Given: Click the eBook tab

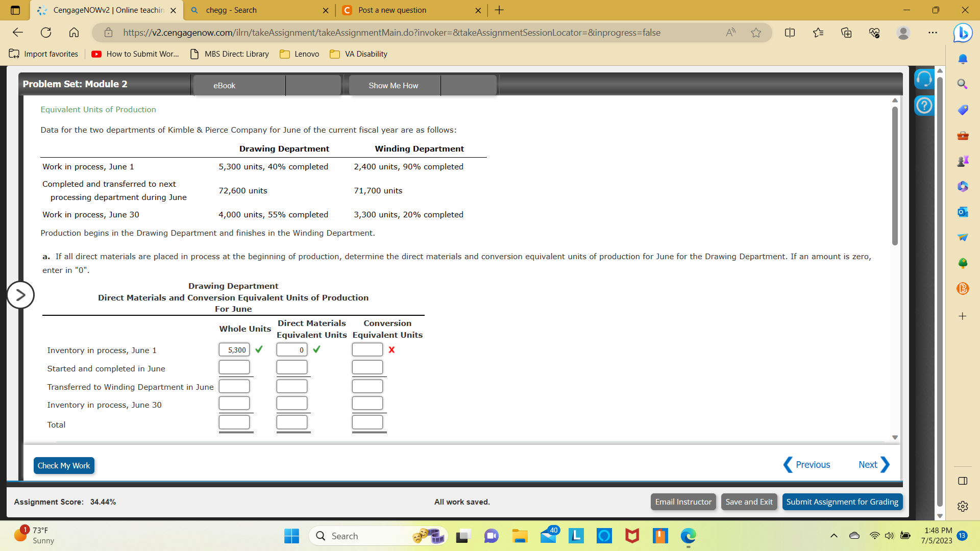Looking at the screenshot, I should point(226,85).
